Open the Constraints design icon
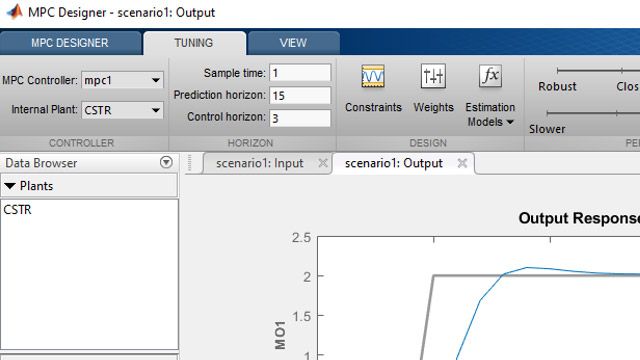The image size is (640, 360). (373, 76)
